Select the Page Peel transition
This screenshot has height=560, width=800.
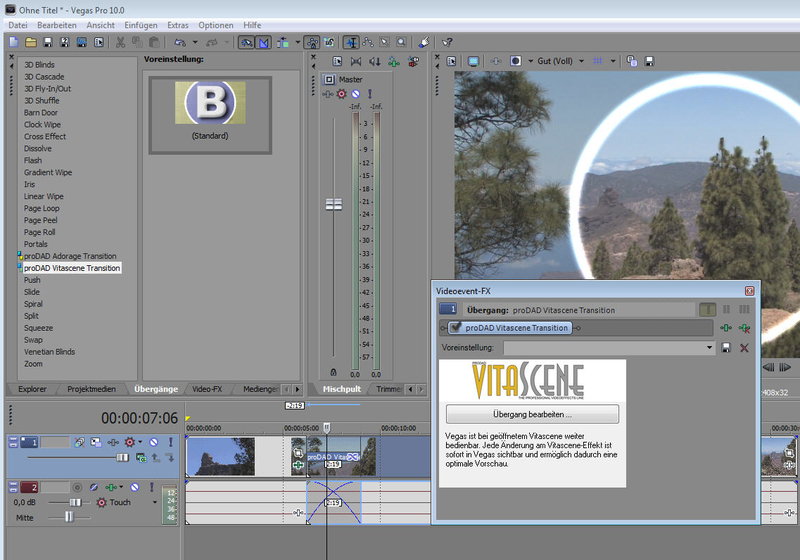pos(40,220)
